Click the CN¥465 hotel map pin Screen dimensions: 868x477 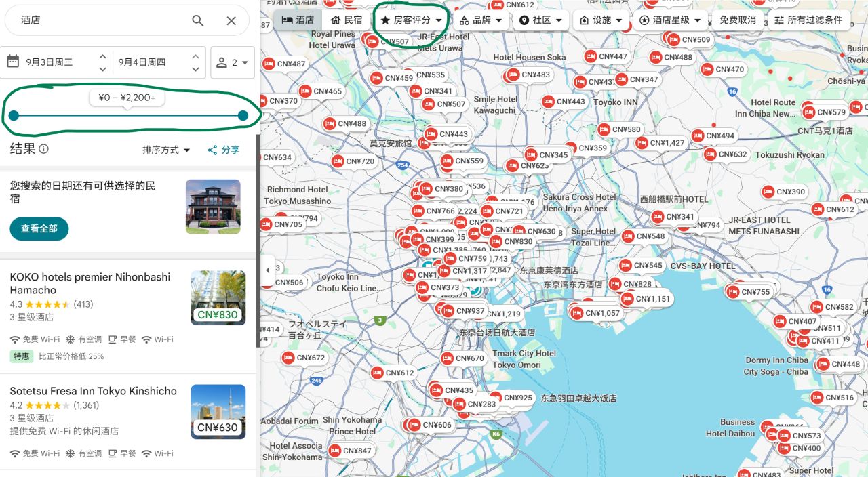click(321, 91)
